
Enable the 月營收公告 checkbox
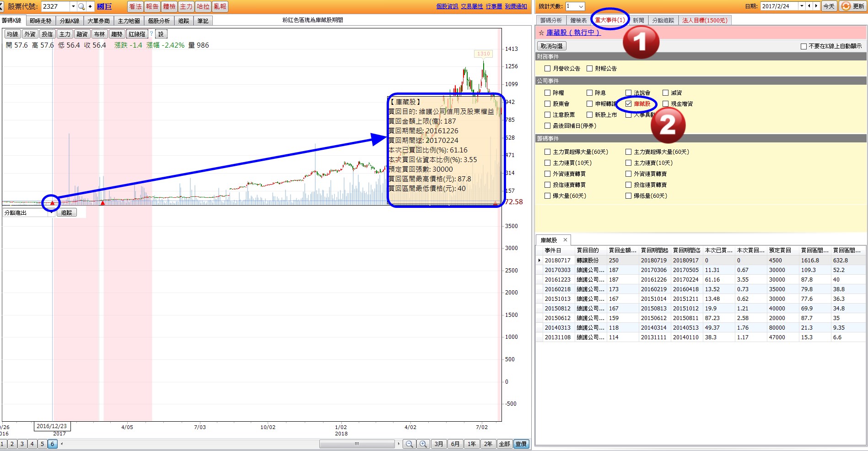(548, 69)
